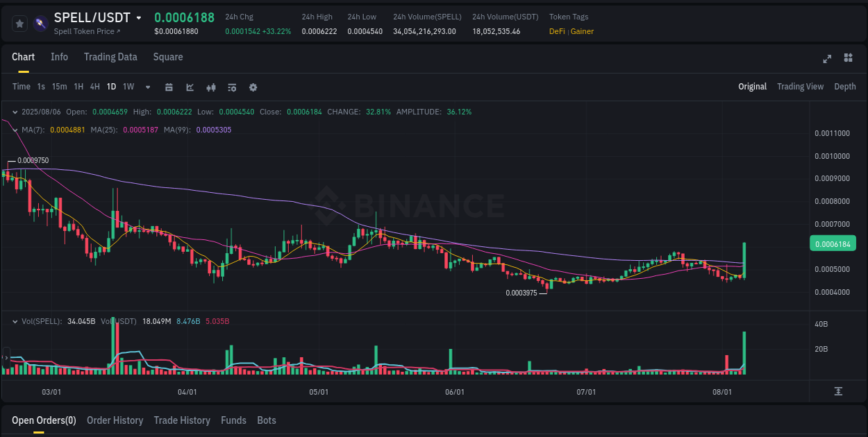Open the technical indicators panel
The width and height of the screenshot is (868, 437).
232,87
